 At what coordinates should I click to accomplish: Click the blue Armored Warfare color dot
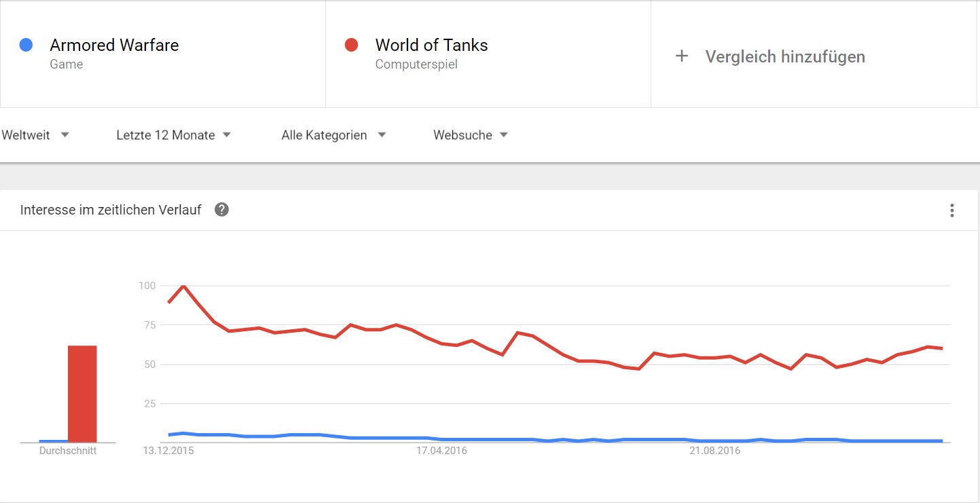(26, 45)
